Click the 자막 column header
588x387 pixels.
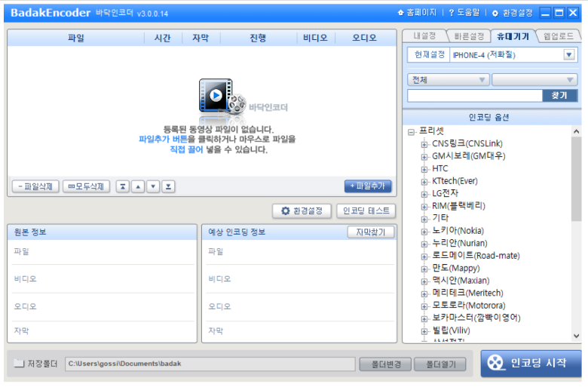click(x=201, y=38)
